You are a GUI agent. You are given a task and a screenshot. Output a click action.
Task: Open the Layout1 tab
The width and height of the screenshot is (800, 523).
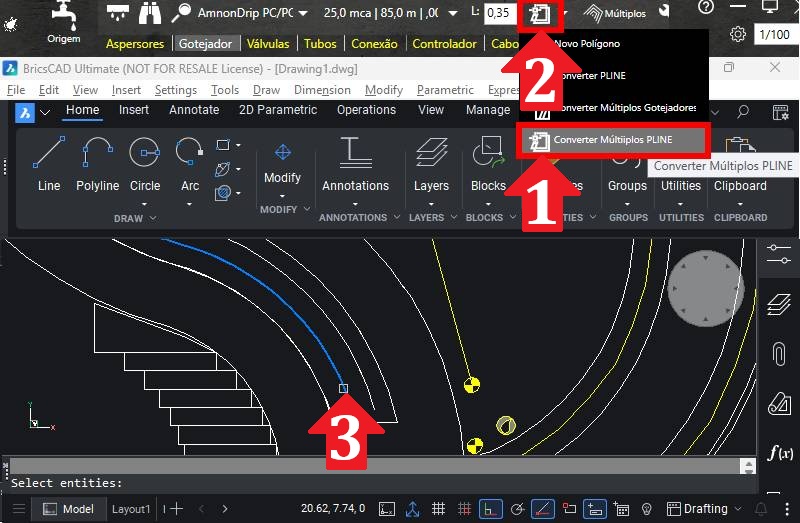(x=131, y=509)
